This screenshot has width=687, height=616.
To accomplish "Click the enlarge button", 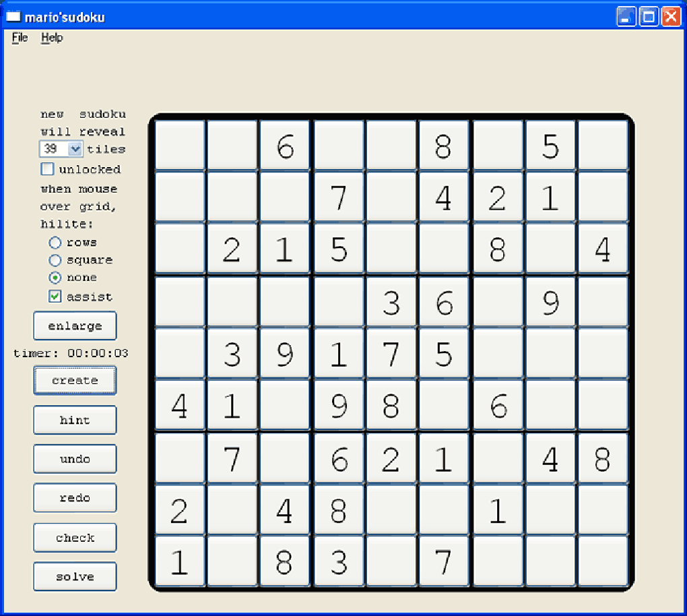I will click(x=75, y=326).
